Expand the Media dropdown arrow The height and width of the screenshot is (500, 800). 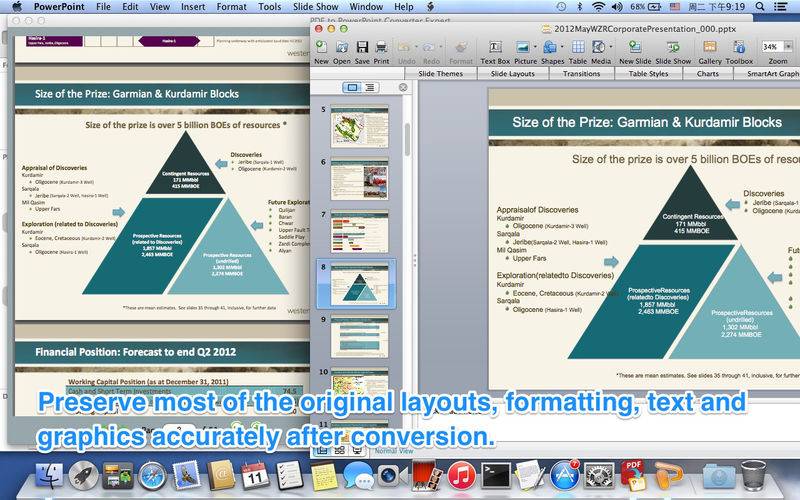click(610, 47)
